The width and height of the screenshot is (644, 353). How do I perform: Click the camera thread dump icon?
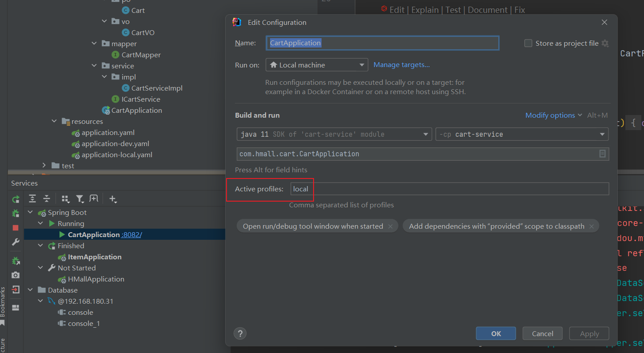pos(16,275)
